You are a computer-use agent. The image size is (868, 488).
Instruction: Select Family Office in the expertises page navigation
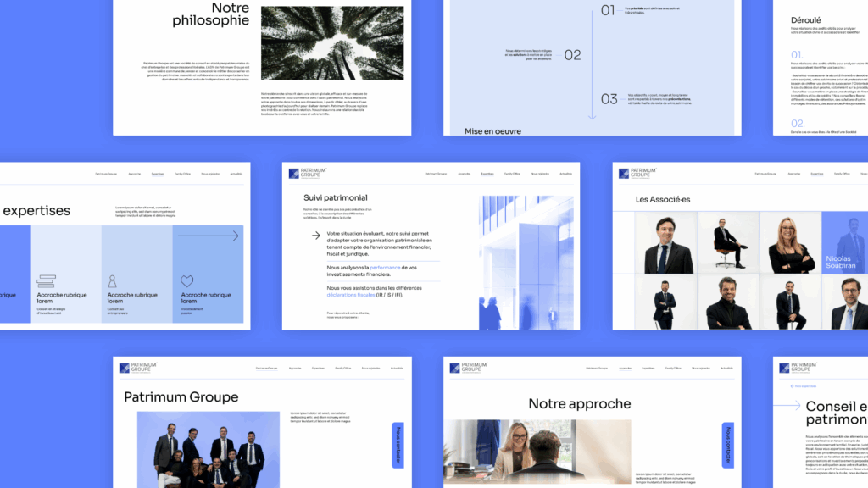[x=183, y=174]
